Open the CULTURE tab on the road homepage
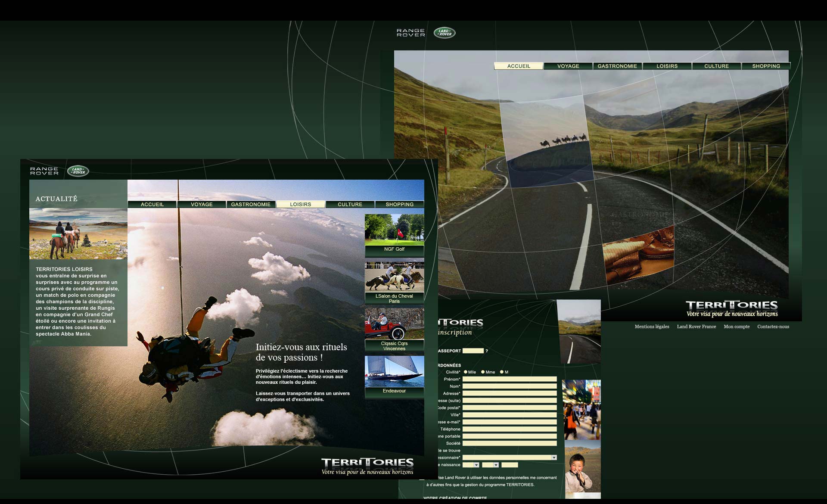827x504 pixels. coord(716,66)
